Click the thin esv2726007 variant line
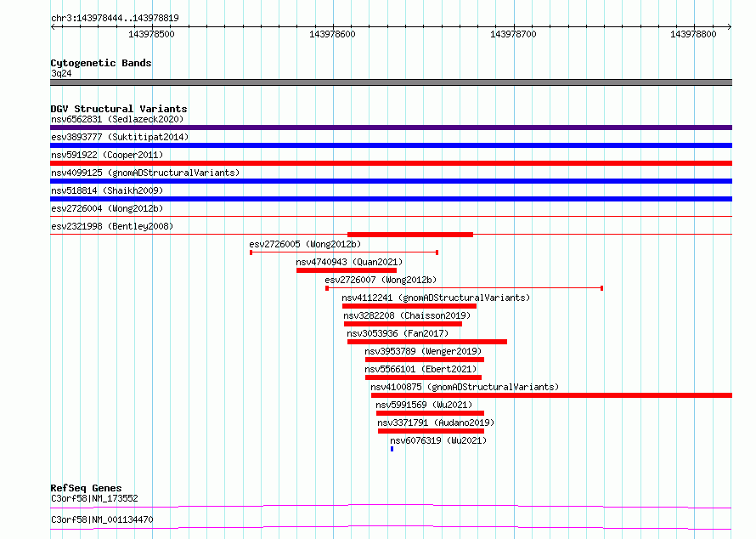Image resolution: width=756 pixels, height=539 pixels. pyautogui.click(x=465, y=288)
